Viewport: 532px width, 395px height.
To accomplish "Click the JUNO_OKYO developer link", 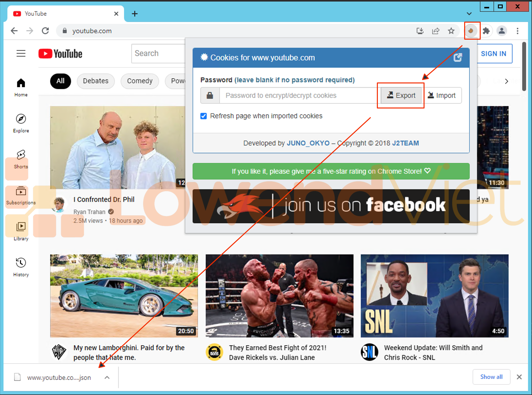I will coord(308,143).
